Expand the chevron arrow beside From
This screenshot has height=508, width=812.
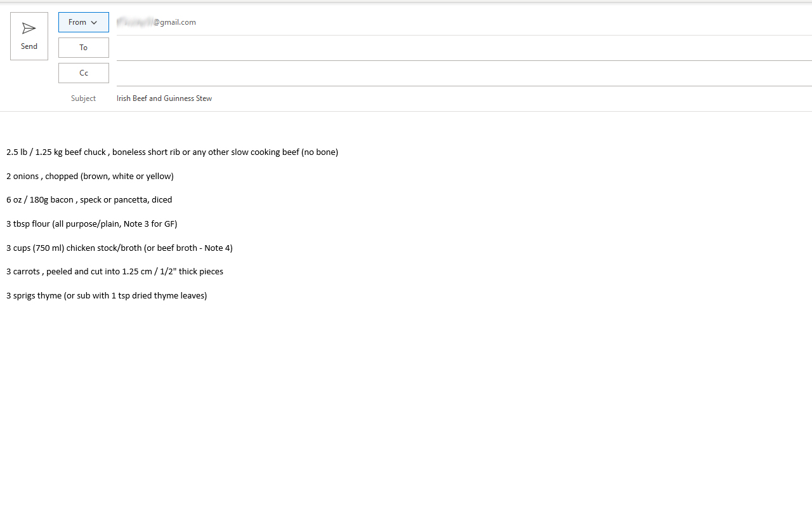(x=94, y=23)
